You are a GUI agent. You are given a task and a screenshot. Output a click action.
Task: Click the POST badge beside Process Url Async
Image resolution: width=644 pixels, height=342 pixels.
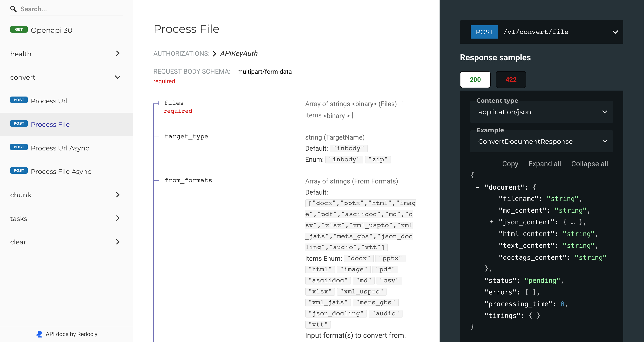19,147
